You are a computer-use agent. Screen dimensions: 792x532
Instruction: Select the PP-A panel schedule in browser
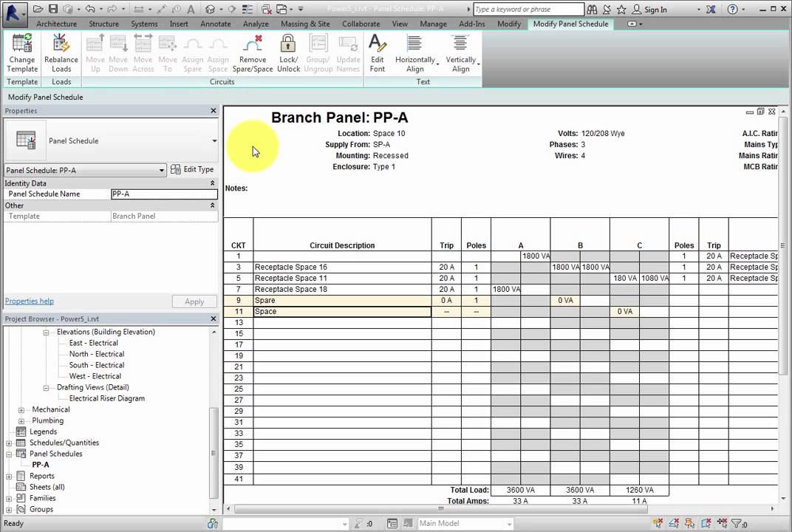(x=41, y=465)
